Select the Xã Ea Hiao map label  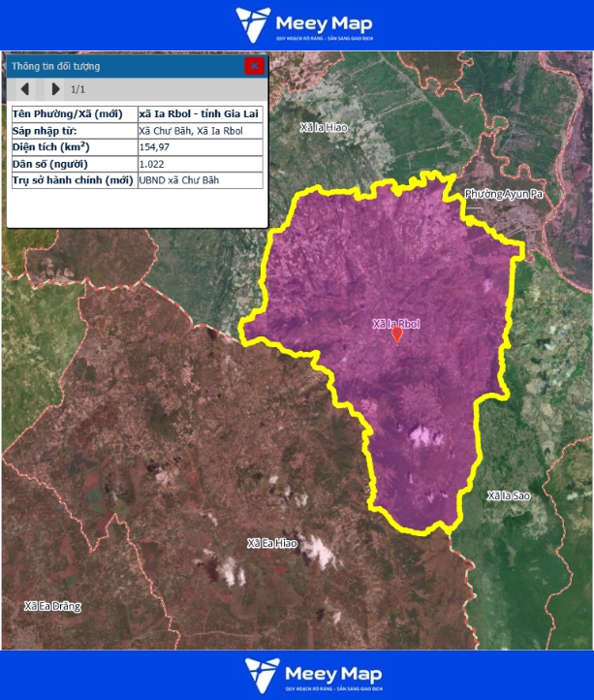pos(271,543)
